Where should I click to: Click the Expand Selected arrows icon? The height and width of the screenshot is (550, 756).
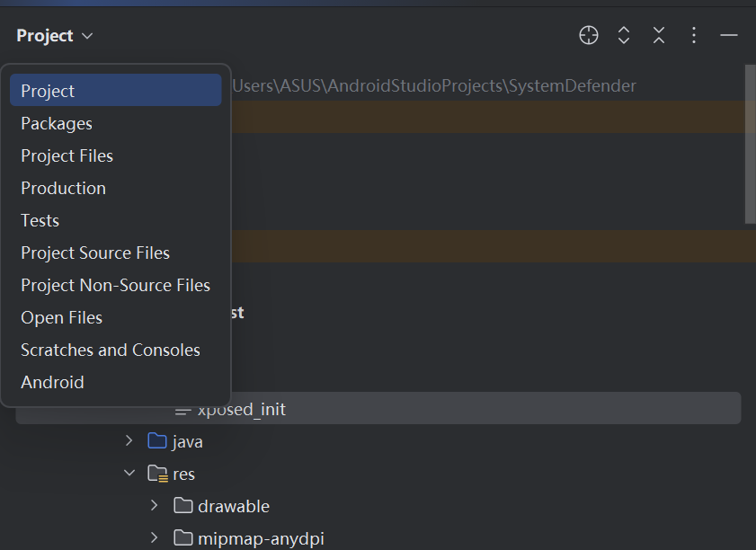point(624,35)
